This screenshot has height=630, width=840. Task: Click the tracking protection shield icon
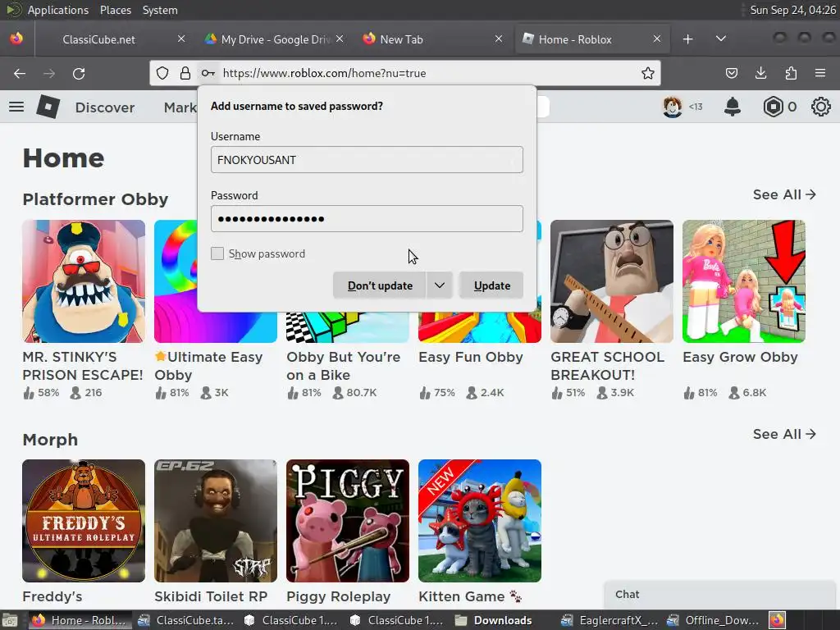162,73
